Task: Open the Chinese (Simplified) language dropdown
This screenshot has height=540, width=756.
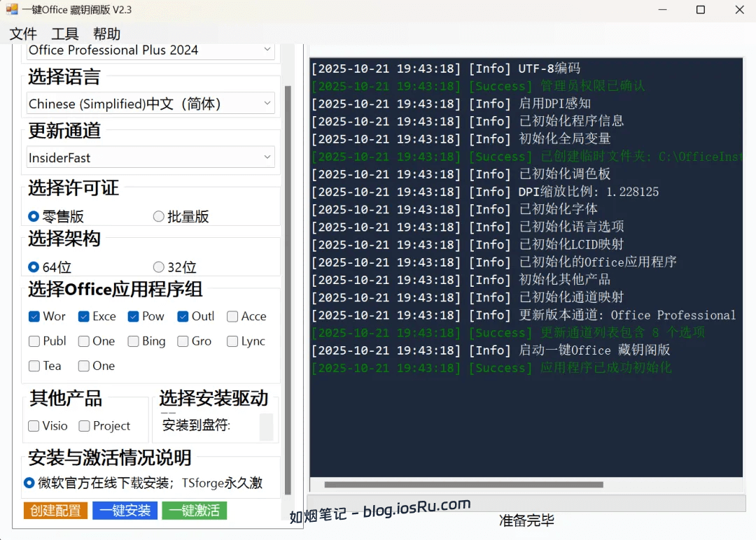Action: pyautogui.click(x=150, y=104)
